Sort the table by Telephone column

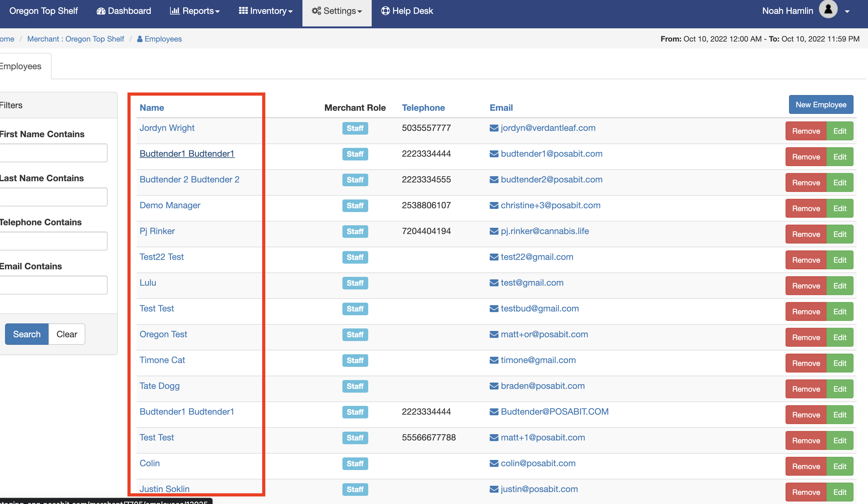(x=423, y=108)
